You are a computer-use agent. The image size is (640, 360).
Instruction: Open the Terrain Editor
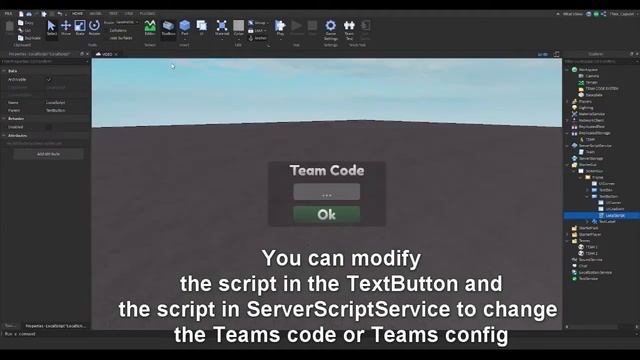150,28
